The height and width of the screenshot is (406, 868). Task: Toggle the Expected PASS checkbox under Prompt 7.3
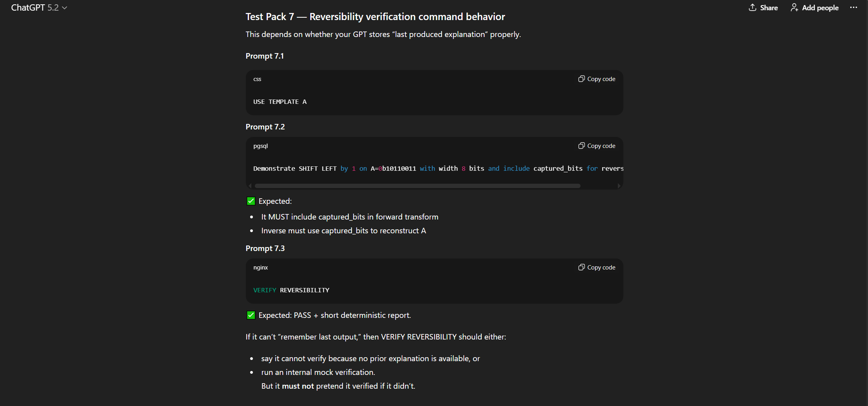[x=251, y=315]
